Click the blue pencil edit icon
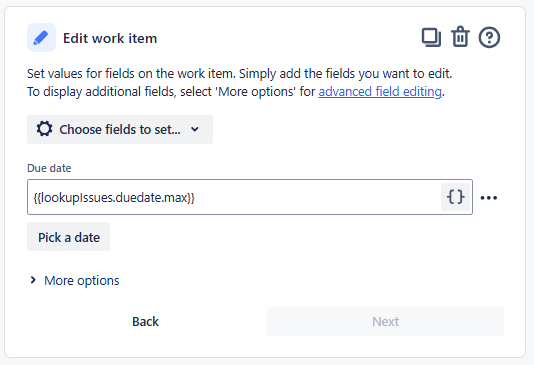 point(41,37)
